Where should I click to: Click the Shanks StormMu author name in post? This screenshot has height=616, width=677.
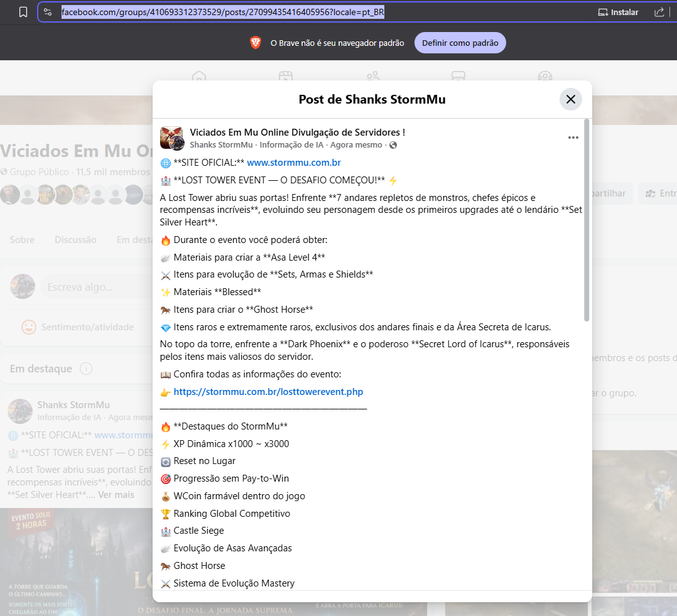[221, 144]
